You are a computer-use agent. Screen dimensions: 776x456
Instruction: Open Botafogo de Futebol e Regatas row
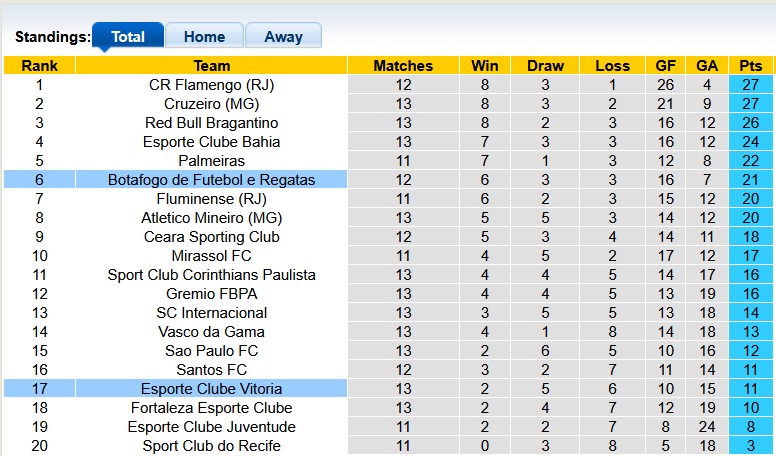(x=212, y=180)
